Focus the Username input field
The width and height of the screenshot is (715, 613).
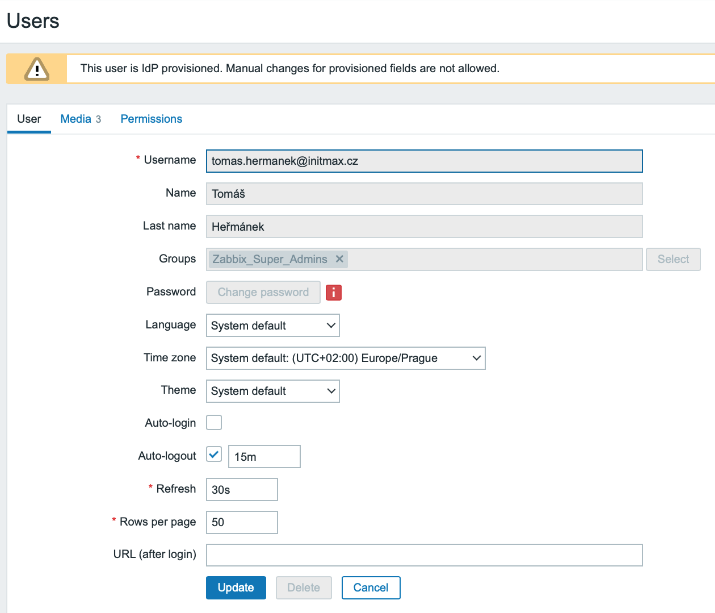point(424,161)
